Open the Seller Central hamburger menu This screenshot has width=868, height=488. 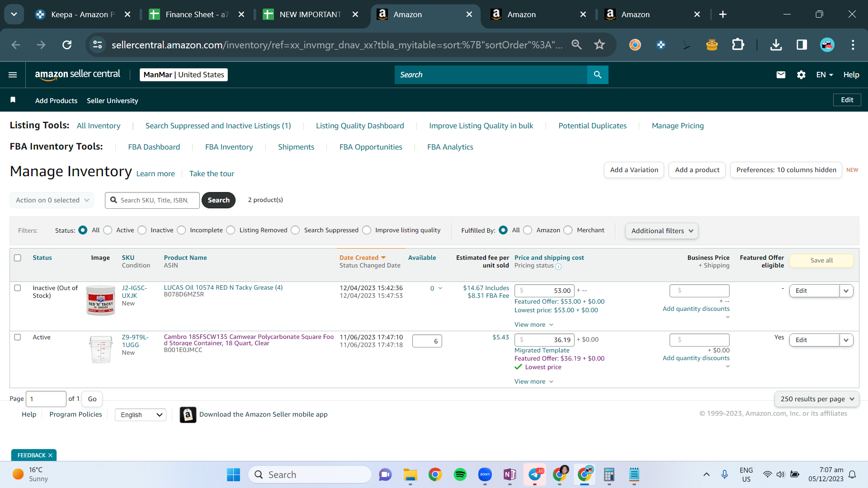(13, 75)
